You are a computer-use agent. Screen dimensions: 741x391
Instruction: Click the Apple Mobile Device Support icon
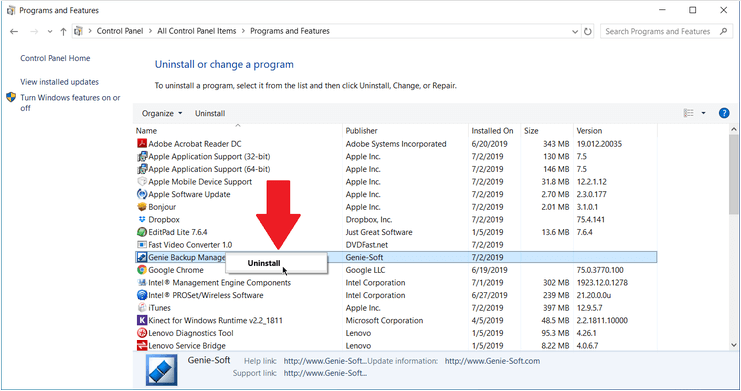point(141,182)
